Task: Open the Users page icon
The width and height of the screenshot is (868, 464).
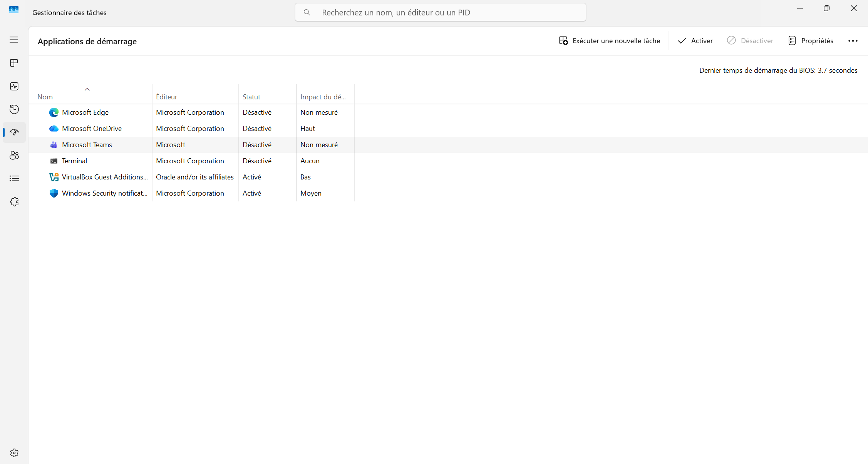Action: [x=14, y=156]
